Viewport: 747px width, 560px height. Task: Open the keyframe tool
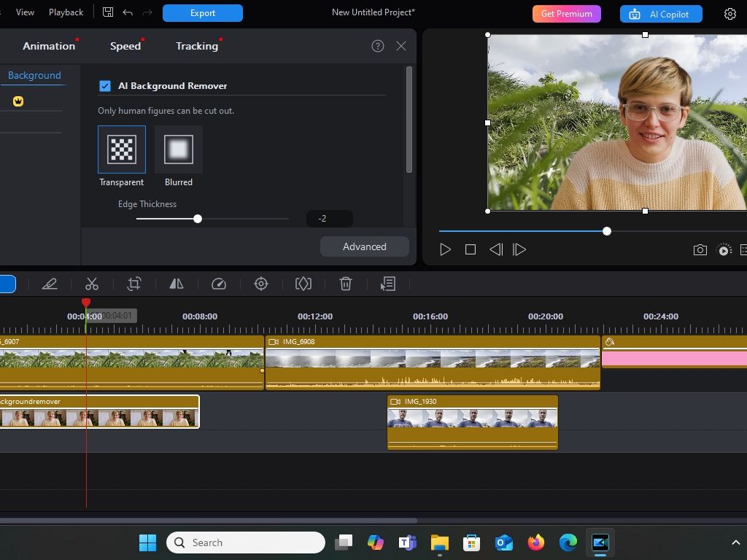[x=303, y=284]
